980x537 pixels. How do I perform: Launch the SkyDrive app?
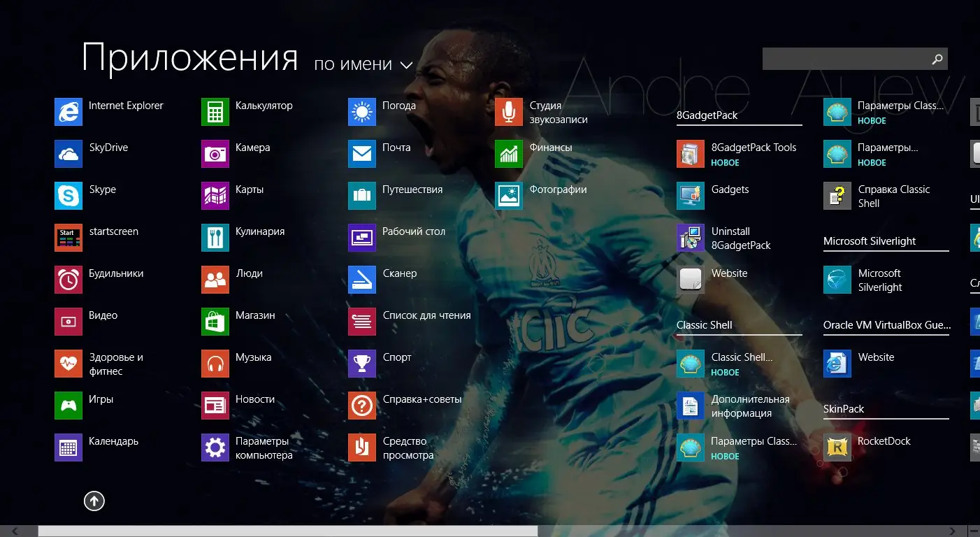[92, 154]
